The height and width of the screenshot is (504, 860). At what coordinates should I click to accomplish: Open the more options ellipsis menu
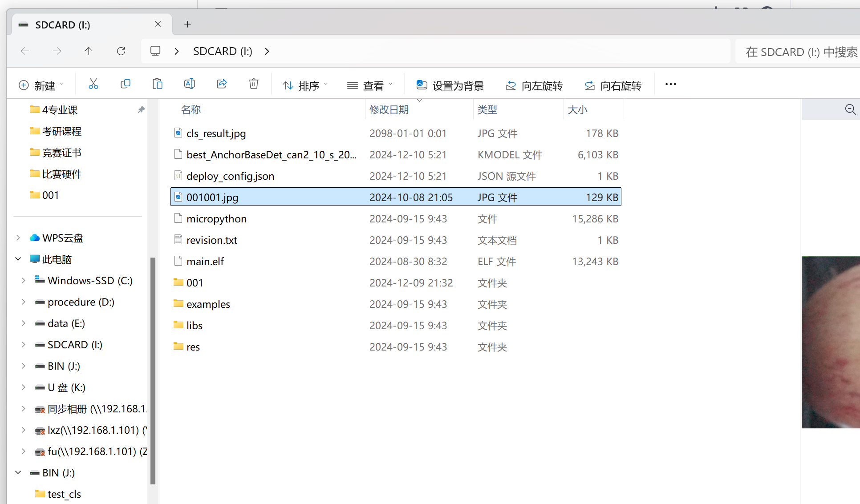click(x=670, y=84)
